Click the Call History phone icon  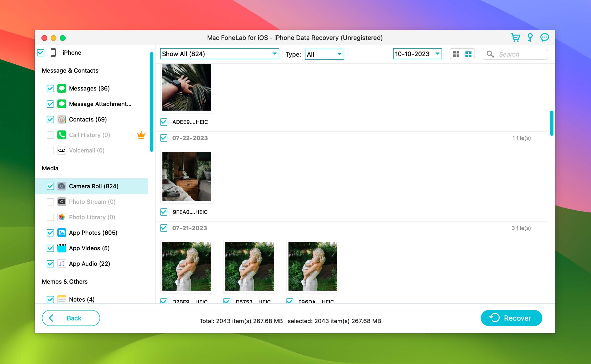click(x=62, y=135)
